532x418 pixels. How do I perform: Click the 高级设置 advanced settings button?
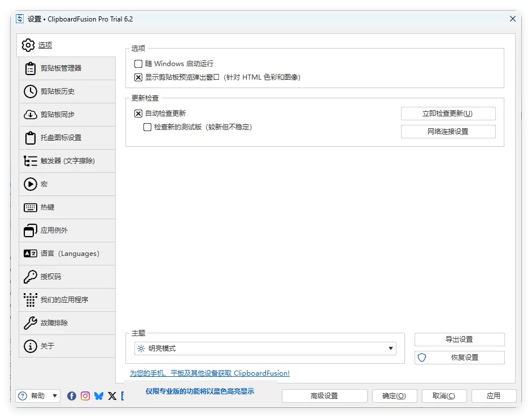tap(324, 395)
